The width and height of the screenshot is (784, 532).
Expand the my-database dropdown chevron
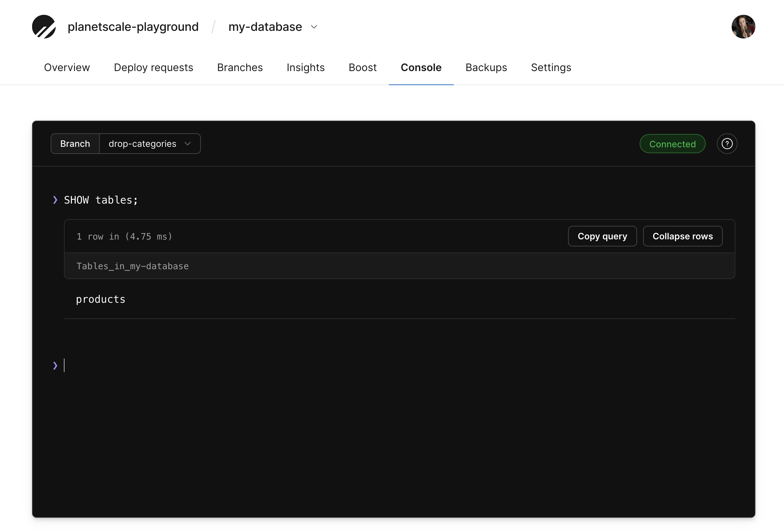[314, 27]
